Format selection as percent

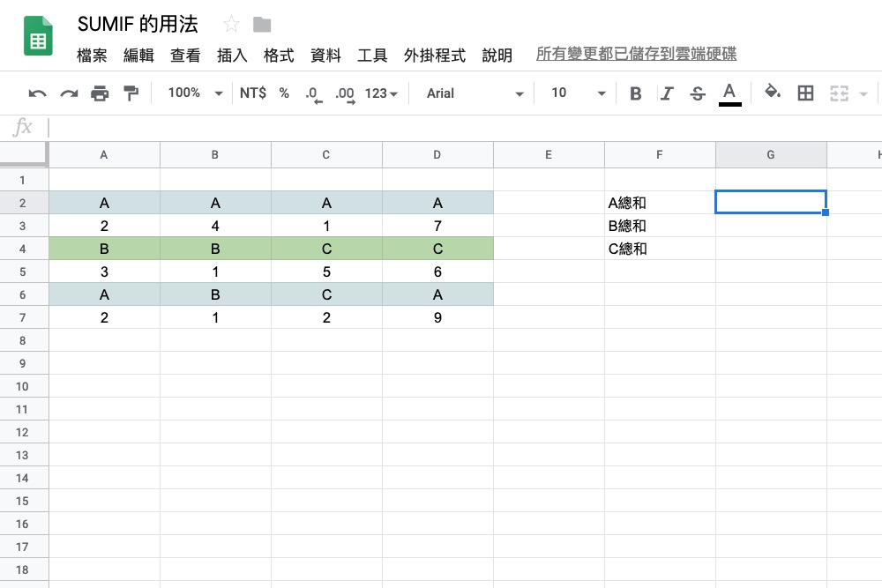click(x=282, y=93)
